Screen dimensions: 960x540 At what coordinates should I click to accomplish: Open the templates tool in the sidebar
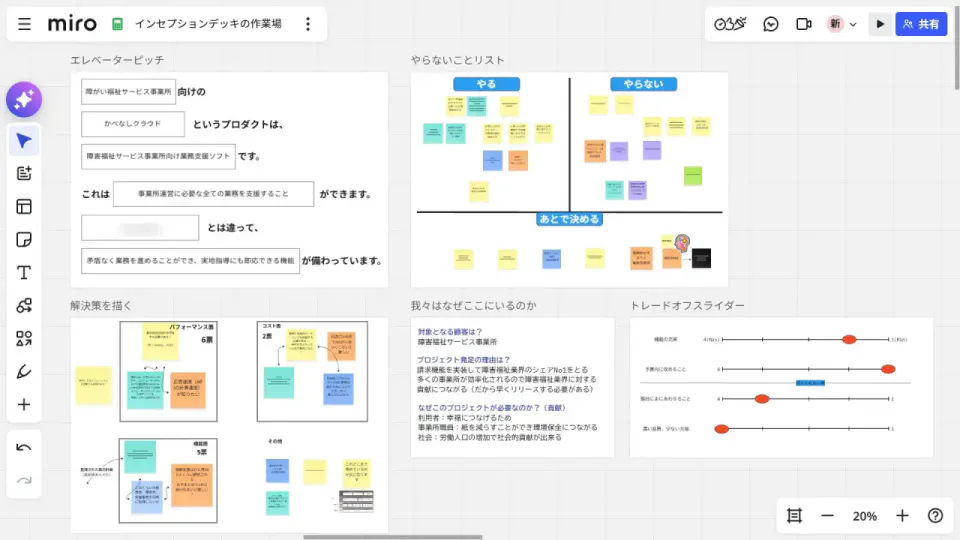tap(24, 207)
